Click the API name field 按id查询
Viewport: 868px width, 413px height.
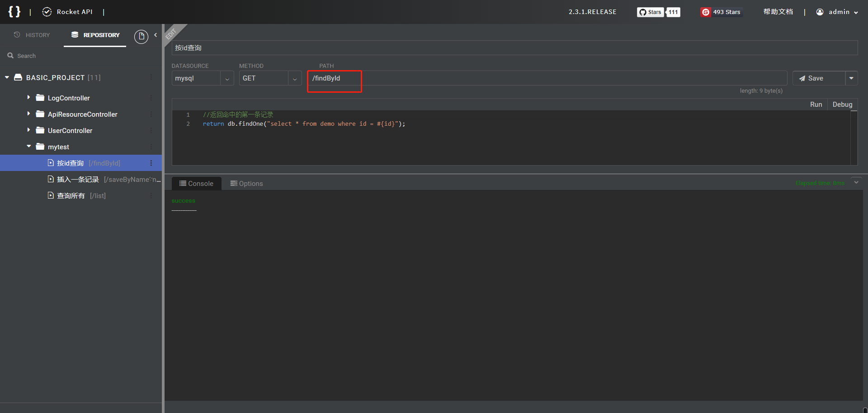tap(514, 48)
